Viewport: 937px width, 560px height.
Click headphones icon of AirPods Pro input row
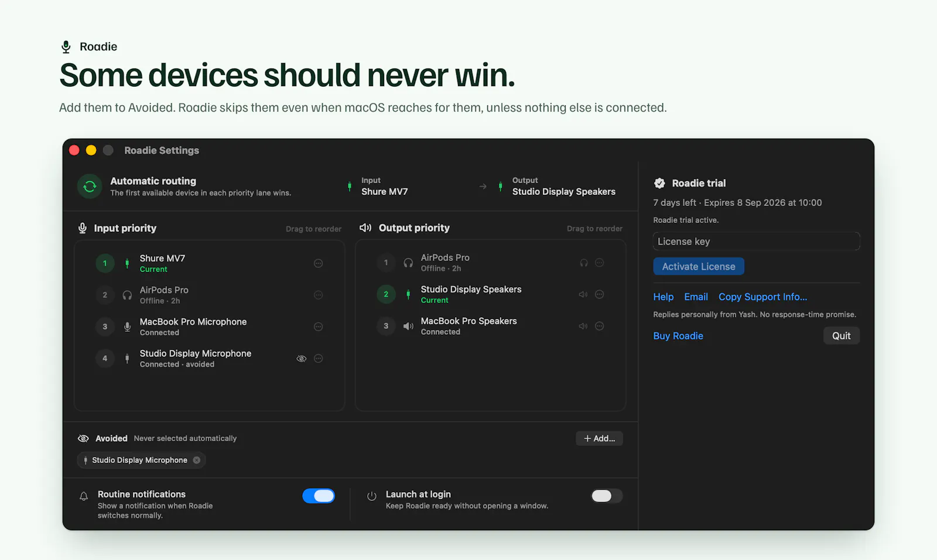tap(127, 295)
